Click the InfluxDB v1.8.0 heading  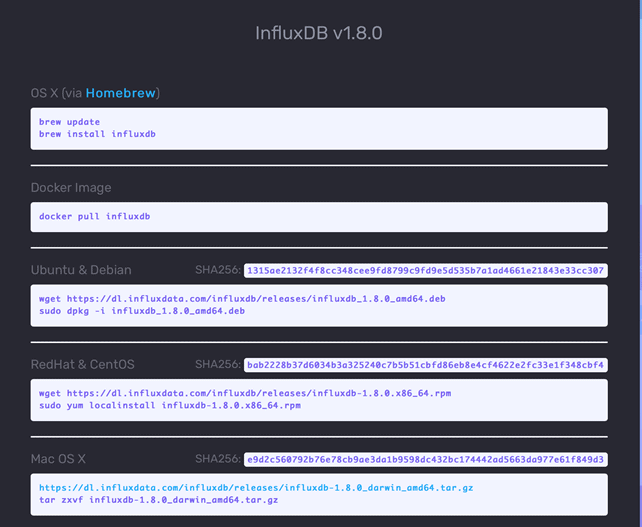coord(319,33)
